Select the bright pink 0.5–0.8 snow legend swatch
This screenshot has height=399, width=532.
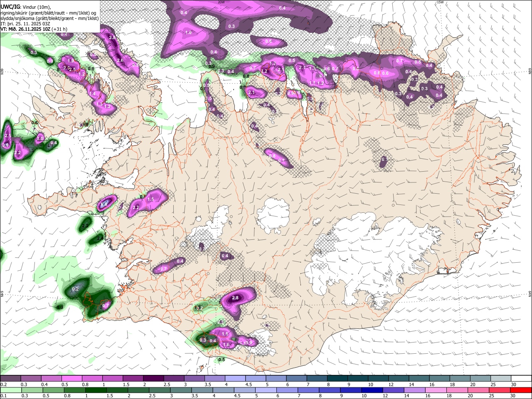[71, 379]
